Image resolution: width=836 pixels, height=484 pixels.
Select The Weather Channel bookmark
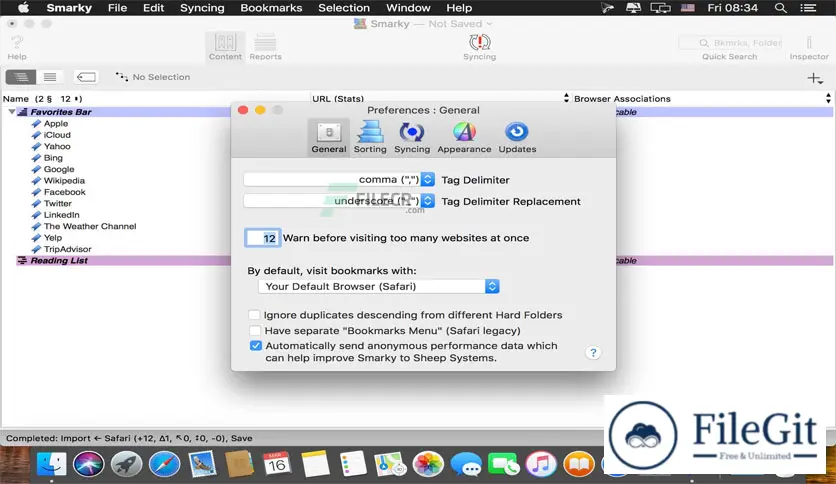[90, 226]
